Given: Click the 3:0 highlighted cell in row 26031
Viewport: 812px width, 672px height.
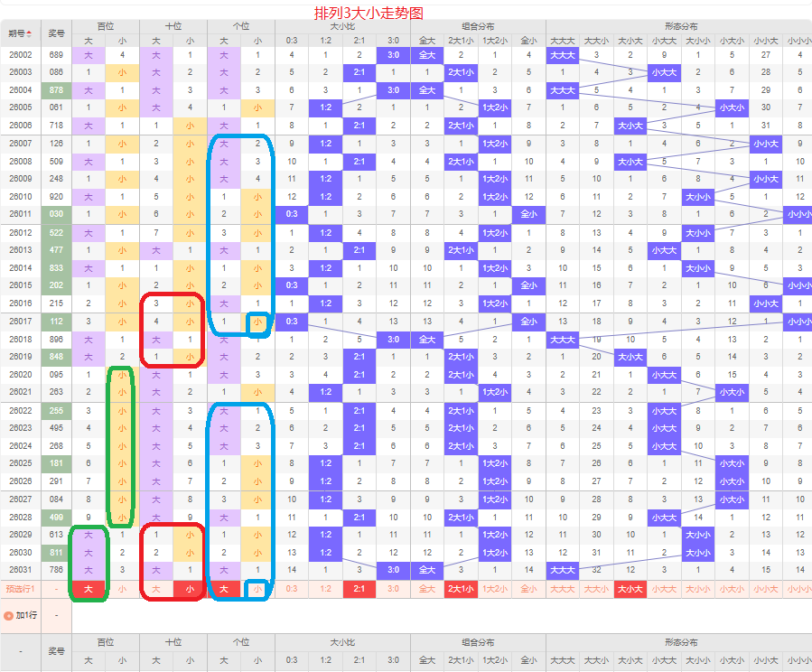Looking at the screenshot, I should 393,570.
